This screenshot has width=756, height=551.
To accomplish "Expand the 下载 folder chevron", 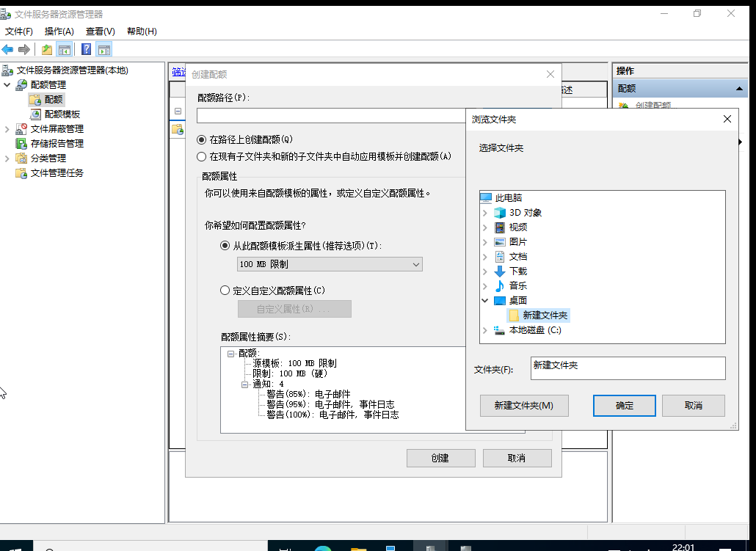I will coord(485,271).
